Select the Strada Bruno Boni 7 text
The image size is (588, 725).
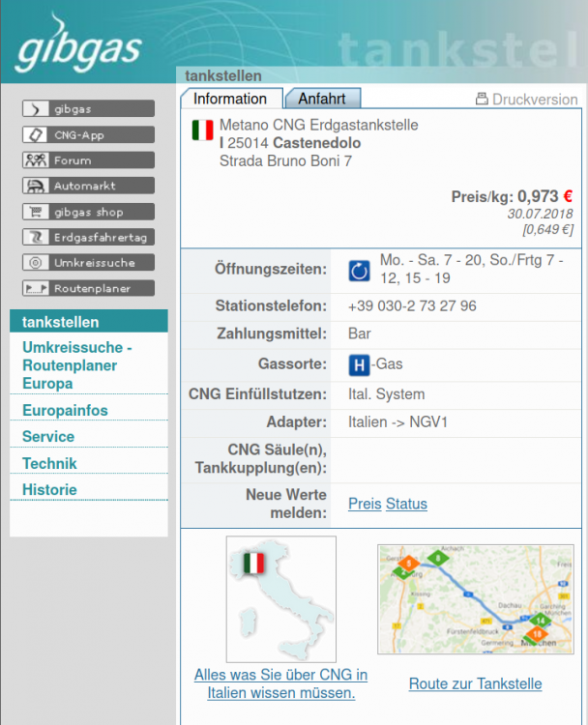click(x=285, y=160)
